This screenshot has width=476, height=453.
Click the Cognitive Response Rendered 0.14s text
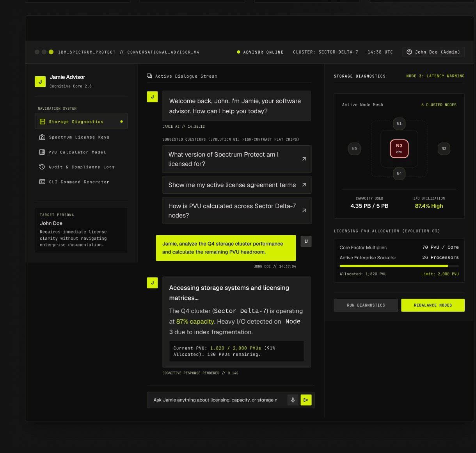tap(201, 373)
